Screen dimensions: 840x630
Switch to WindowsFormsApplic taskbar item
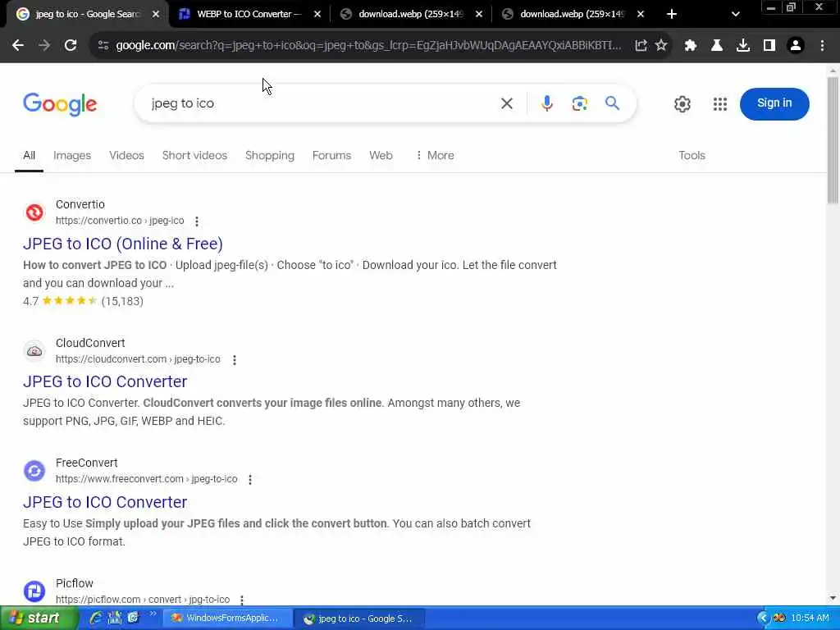227,619
